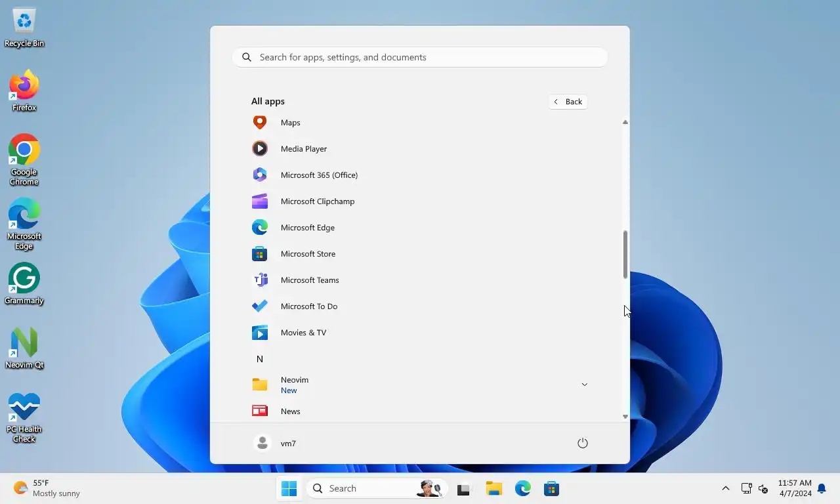Click the Start menu search field
840x504 pixels.
pos(420,57)
